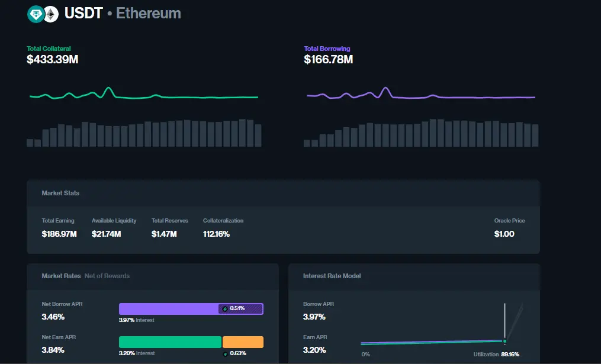Viewport: 601px width, 364px height.
Task: Click the 112.16% collateralization value
Action: pos(217,234)
